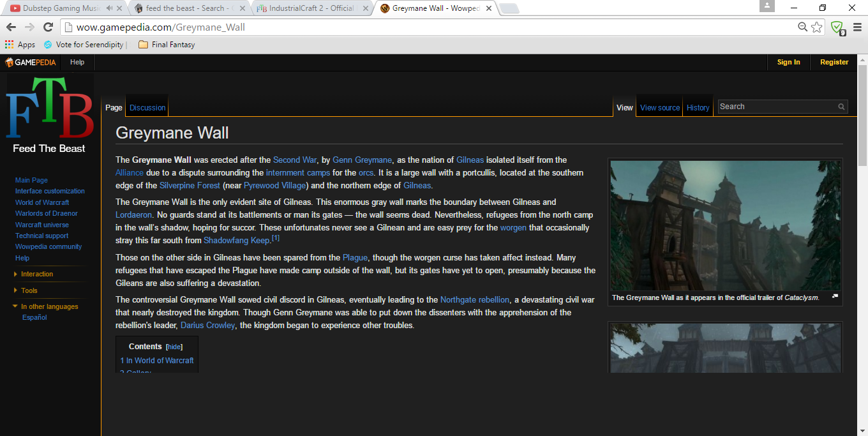Open World of Warcraft sidebar link
The width and height of the screenshot is (868, 436).
coord(42,202)
